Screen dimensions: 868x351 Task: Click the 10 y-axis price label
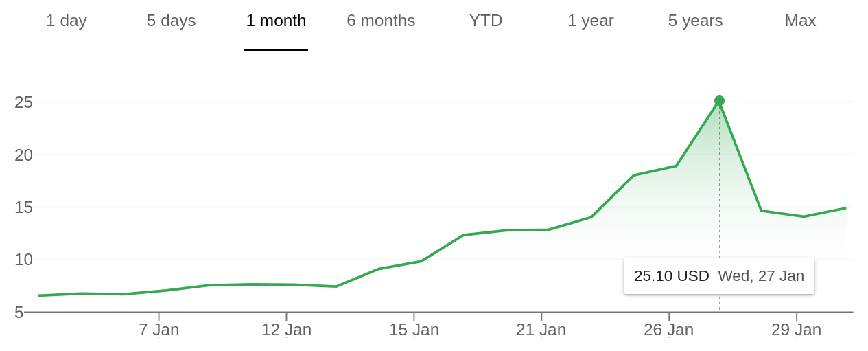pos(23,260)
